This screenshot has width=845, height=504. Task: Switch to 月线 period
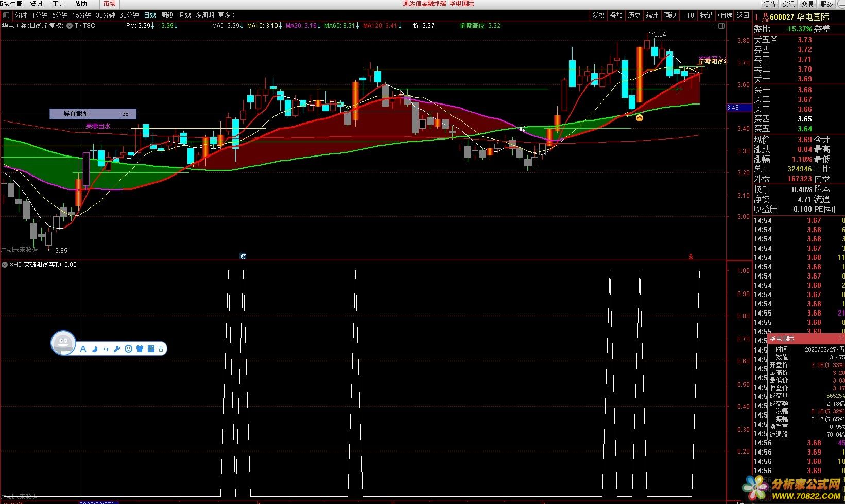point(185,15)
